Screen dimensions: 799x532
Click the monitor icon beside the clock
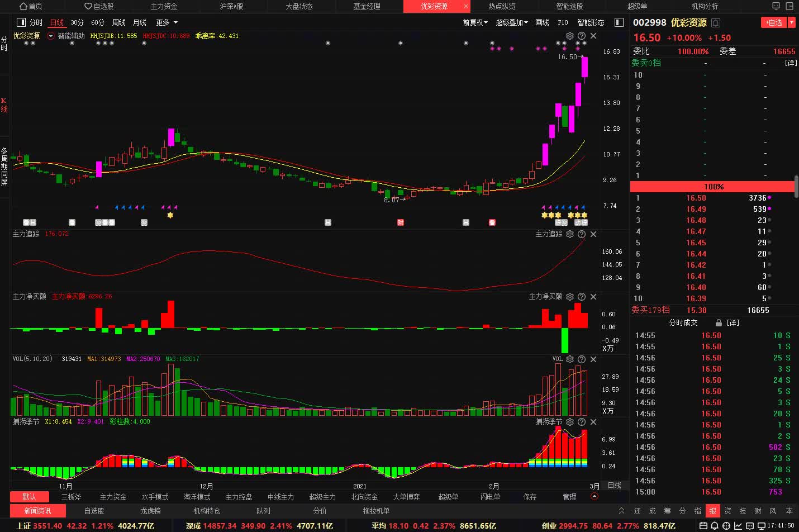click(x=761, y=526)
